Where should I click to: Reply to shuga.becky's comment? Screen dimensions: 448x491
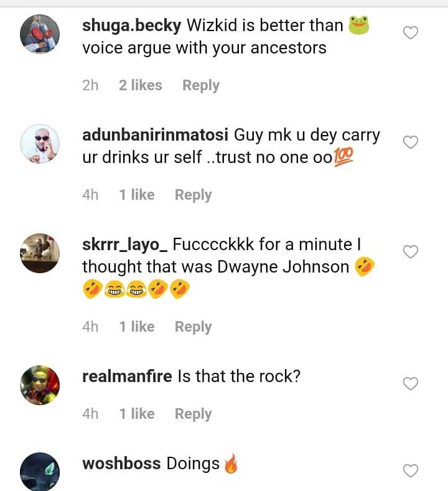point(200,85)
